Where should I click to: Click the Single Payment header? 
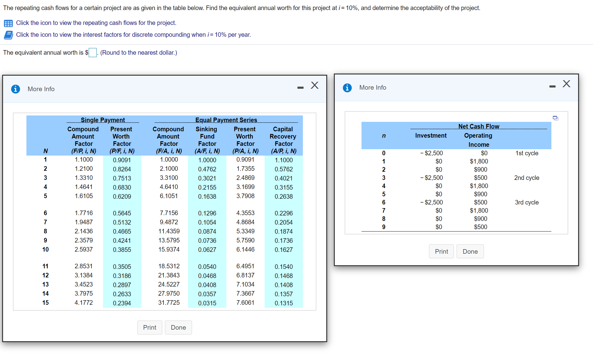click(103, 120)
